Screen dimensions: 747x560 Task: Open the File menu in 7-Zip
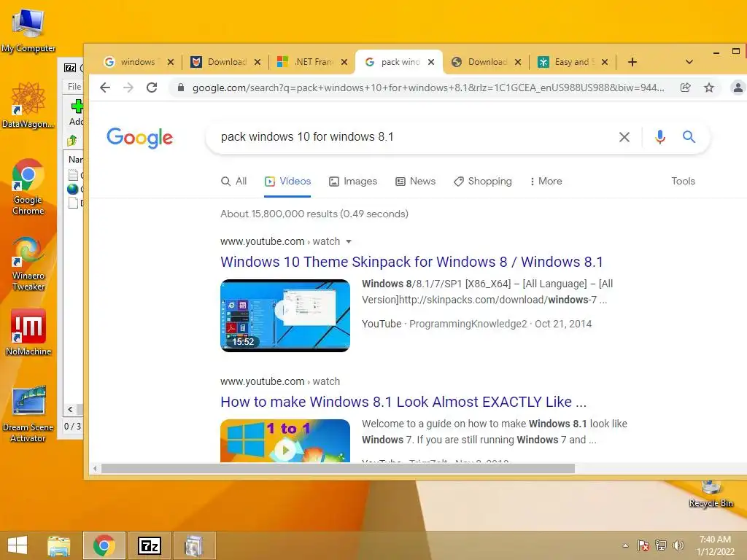click(74, 87)
